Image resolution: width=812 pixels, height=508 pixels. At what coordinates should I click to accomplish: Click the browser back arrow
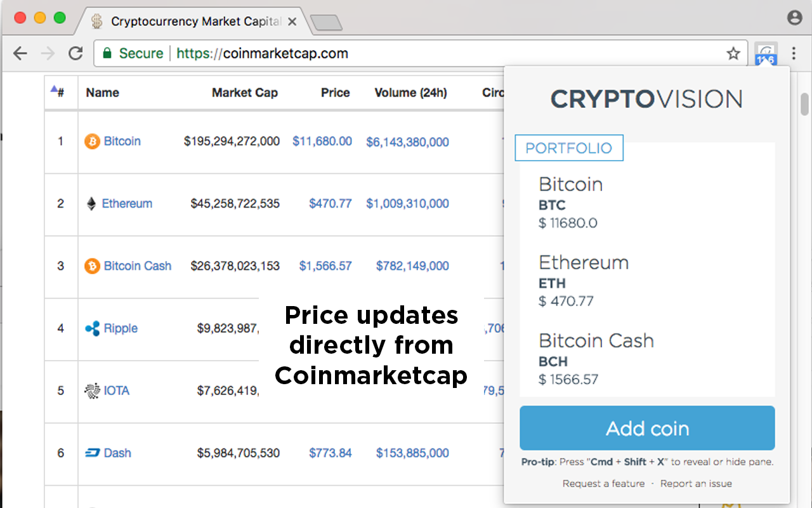[20, 53]
